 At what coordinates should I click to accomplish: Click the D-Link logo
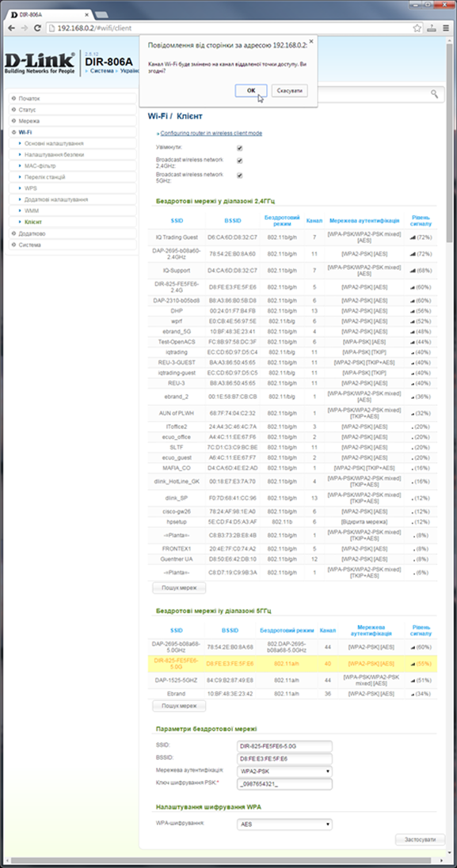tap(40, 63)
